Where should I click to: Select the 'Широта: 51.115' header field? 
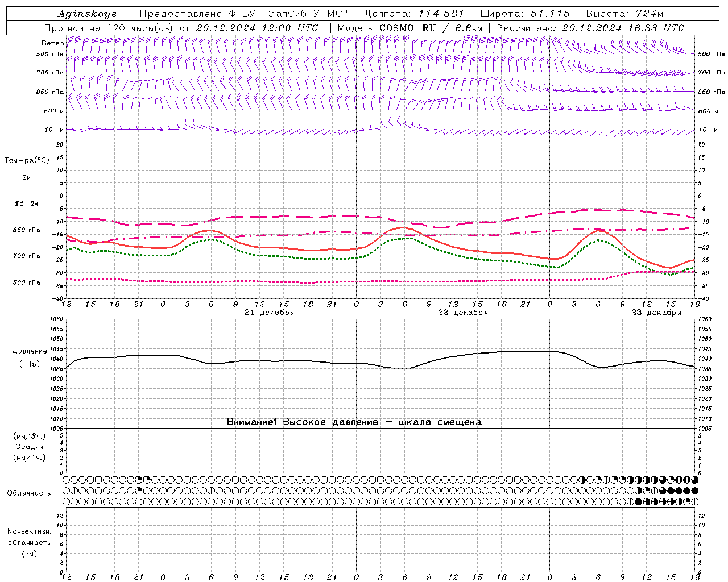(525, 14)
